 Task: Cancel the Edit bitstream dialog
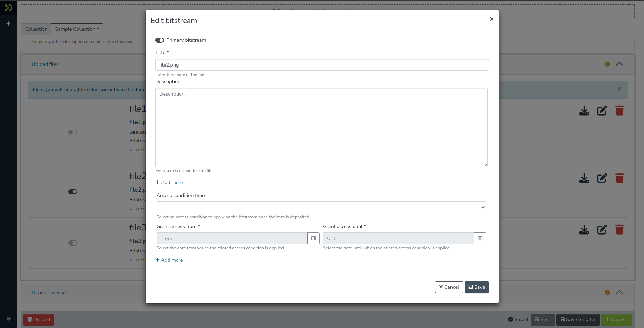pyautogui.click(x=449, y=287)
